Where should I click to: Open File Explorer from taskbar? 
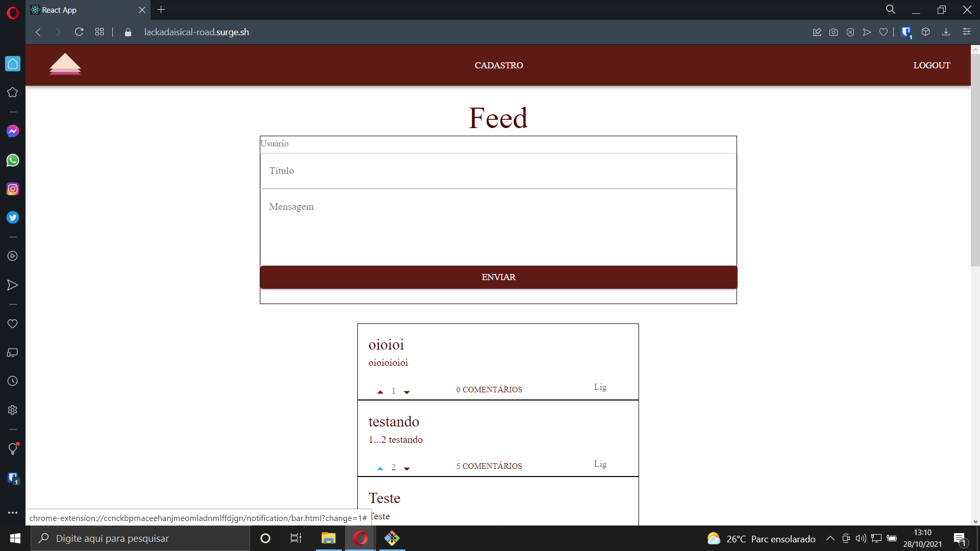(328, 538)
